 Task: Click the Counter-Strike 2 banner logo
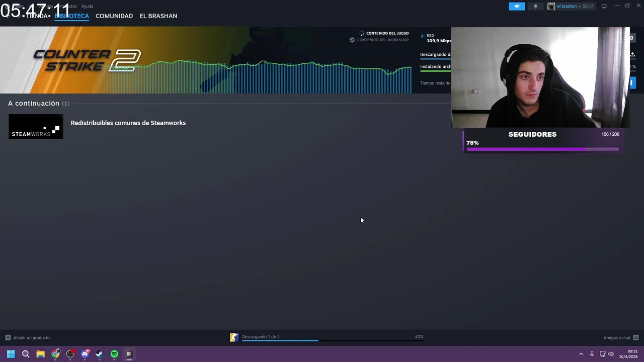87,60
